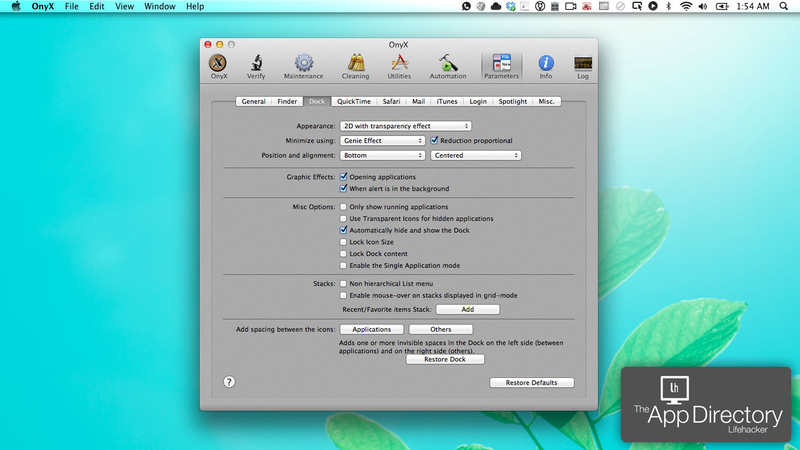This screenshot has width=800, height=450.
Task: Toggle When alert is in the background
Action: [343, 188]
